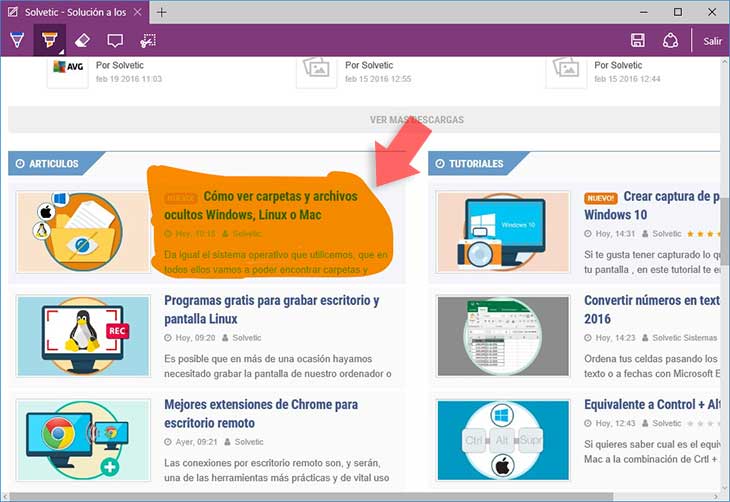Image resolution: width=730 pixels, height=502 pixels.
Task: Share the web note
Action: point(670,40)
